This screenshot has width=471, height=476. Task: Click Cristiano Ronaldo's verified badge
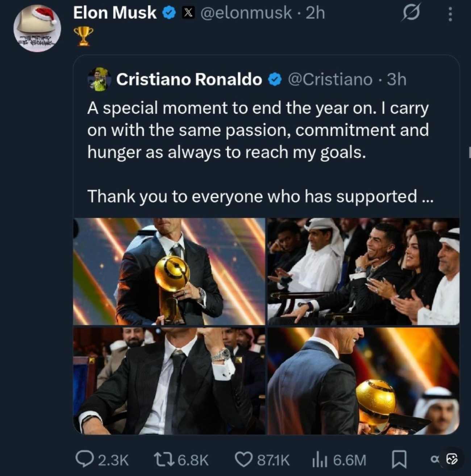[275, 80]
